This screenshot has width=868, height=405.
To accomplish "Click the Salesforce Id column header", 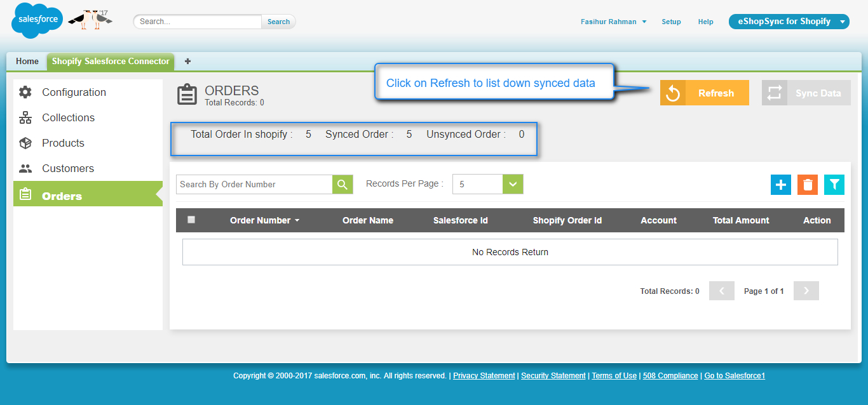I will point(461,220).
